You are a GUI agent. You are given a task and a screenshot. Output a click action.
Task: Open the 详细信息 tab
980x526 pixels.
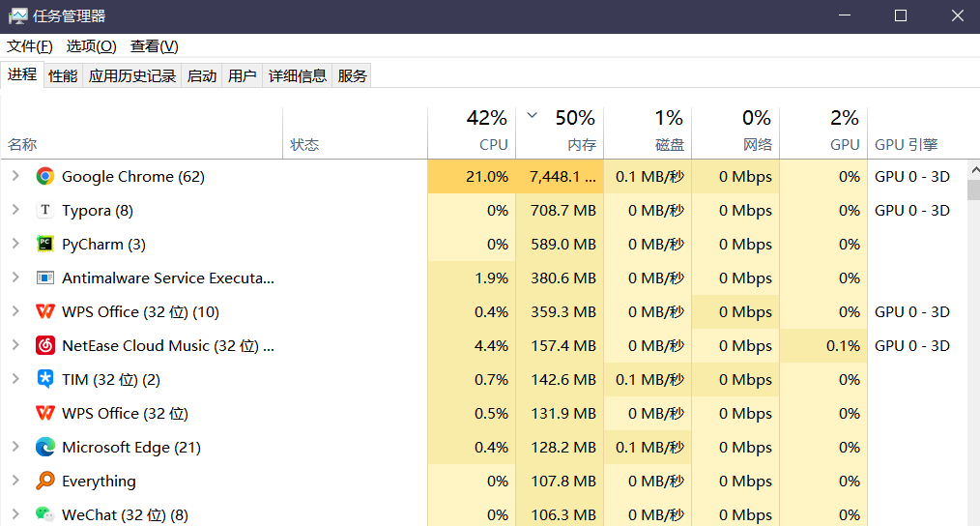tap(298, 75)
